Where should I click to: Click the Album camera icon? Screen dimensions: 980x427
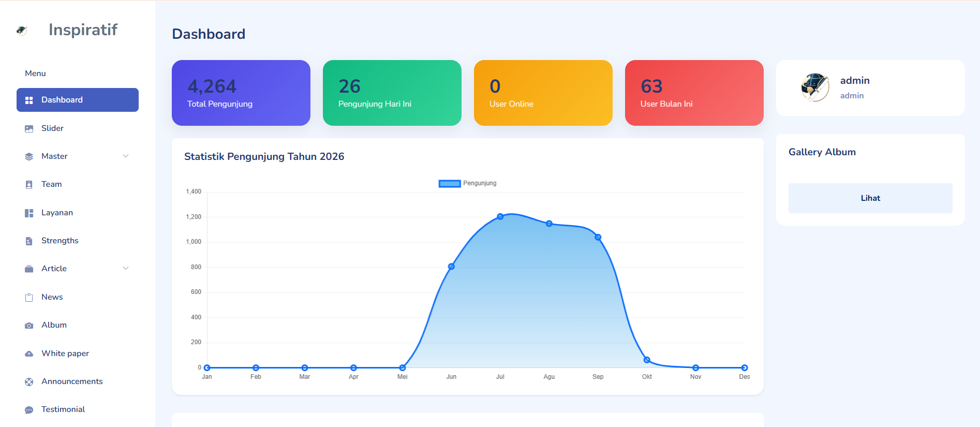pyautogui.click(x=29, y=325)
